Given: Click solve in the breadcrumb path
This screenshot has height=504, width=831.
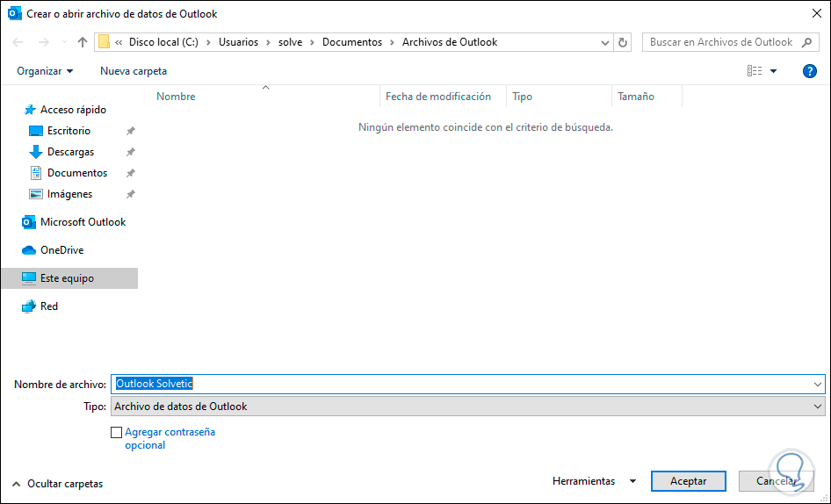Looking at the screenshot, I should 291,42.
